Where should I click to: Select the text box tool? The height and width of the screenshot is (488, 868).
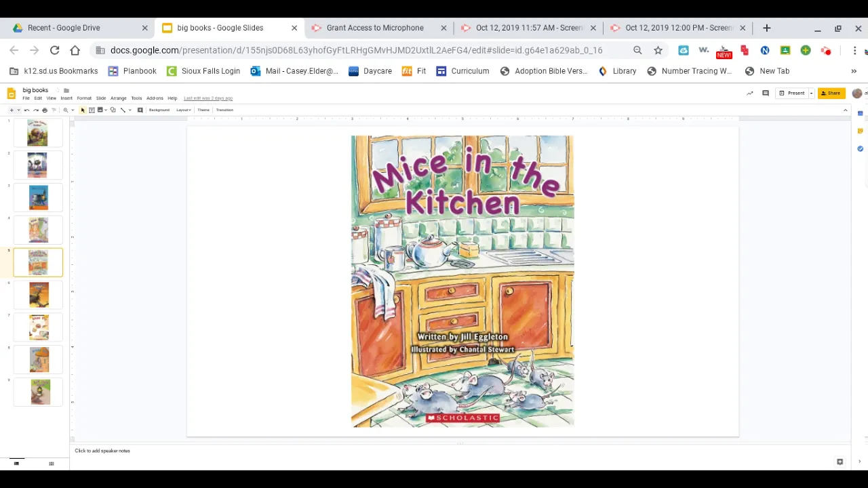[92, 110]
